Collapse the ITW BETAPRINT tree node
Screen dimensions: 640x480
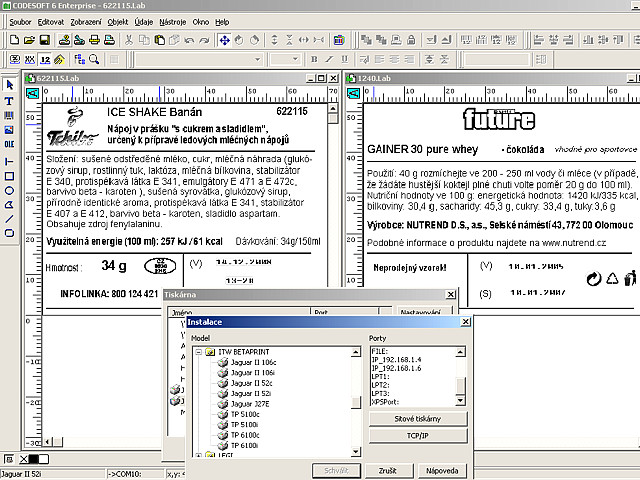198,352
